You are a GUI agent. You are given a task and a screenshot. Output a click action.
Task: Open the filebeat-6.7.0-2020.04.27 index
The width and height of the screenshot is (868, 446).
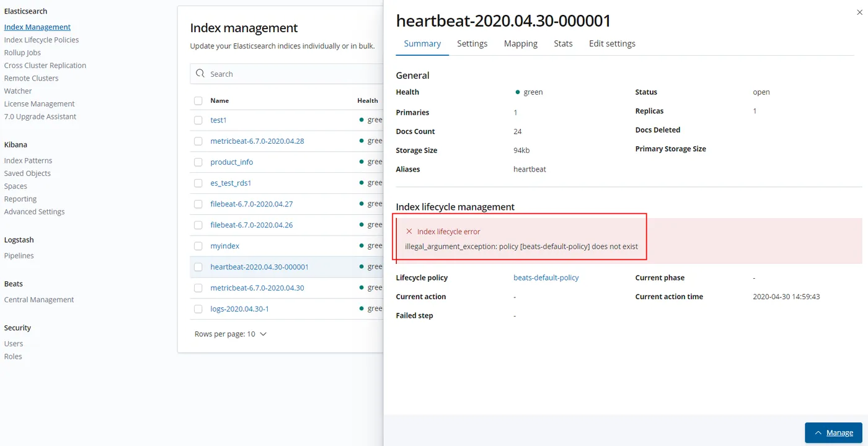pyautogui.click(x=252, y=204)
